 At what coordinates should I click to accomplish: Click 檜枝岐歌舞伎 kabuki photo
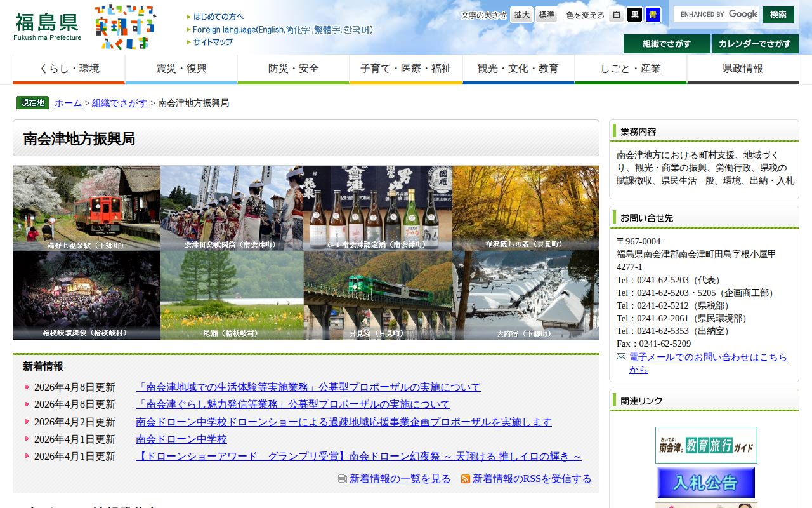[x=87, y=295]
